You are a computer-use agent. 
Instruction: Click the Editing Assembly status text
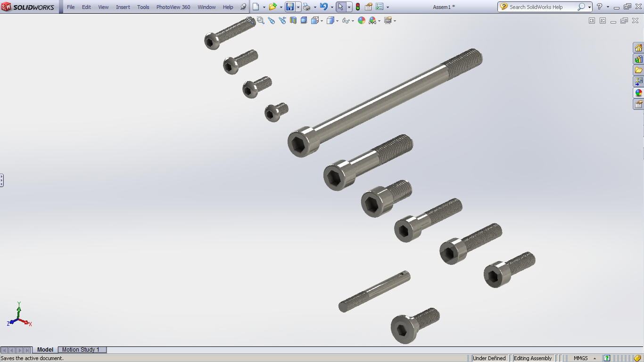tap(533, 358)
